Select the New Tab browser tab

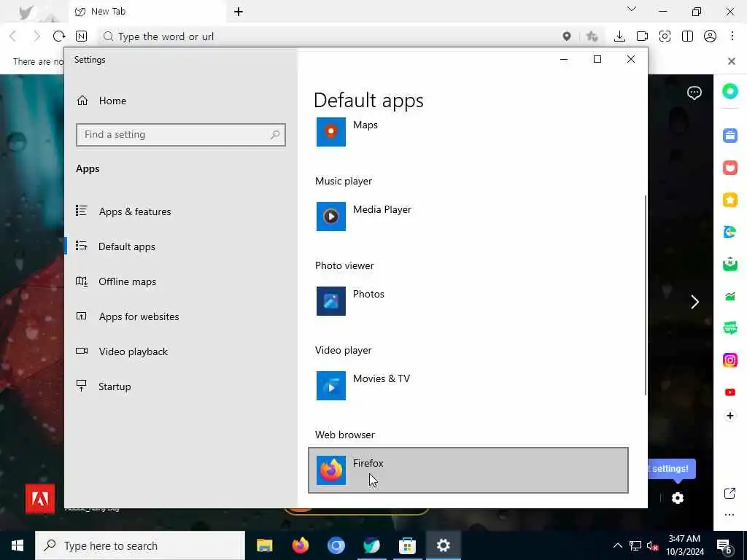click(147, 12)
